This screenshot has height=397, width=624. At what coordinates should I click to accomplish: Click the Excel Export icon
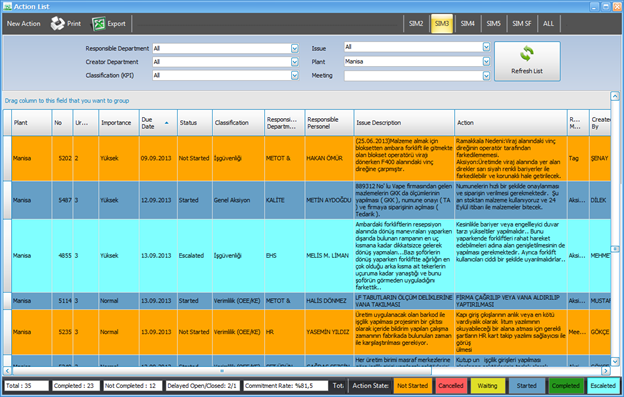pyautogui.click(x=98, y=24)
